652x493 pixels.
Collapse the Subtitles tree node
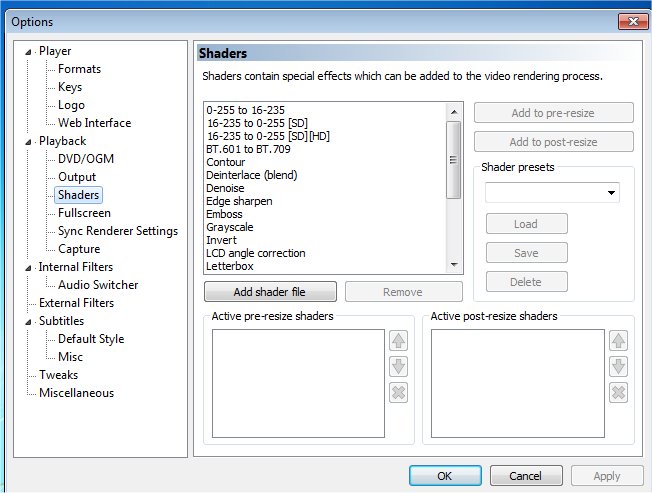click(28, 322)
